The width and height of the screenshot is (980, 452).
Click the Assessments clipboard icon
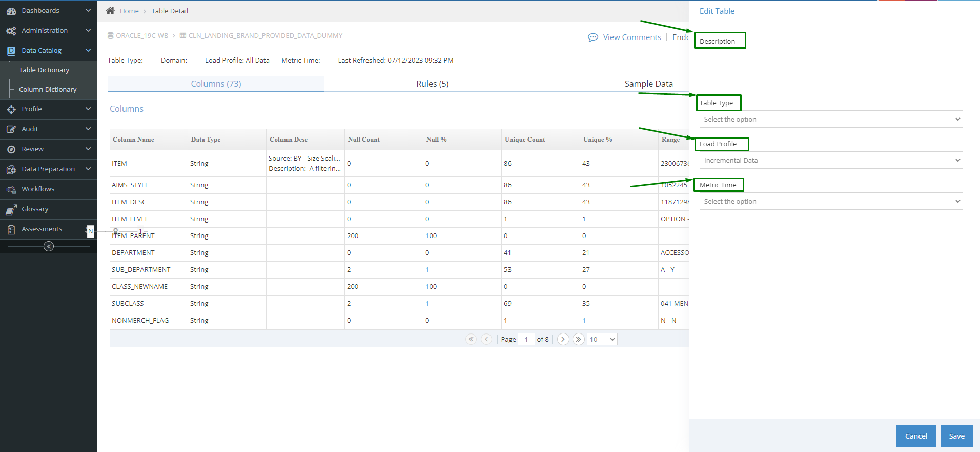[x=11, y=229]
